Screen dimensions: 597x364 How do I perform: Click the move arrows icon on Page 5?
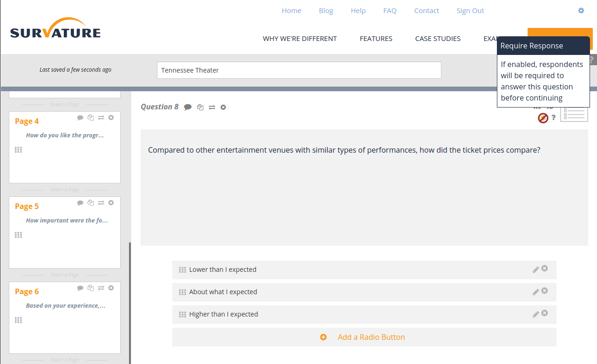tap(101, 203)
